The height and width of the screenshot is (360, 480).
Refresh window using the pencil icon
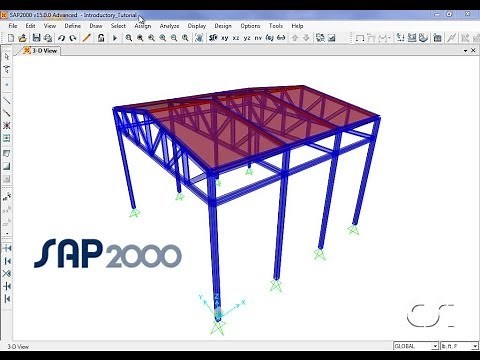click(86, 38)
